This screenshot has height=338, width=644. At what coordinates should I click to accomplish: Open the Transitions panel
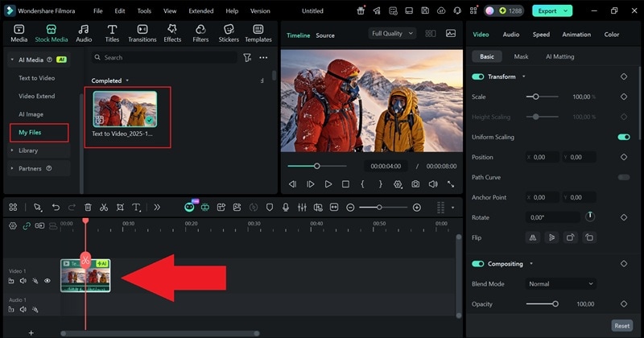(x=142, y=33)
